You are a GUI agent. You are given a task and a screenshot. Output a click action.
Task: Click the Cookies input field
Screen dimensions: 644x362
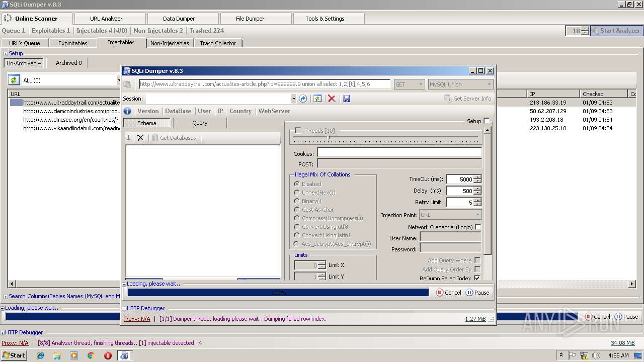399,153
